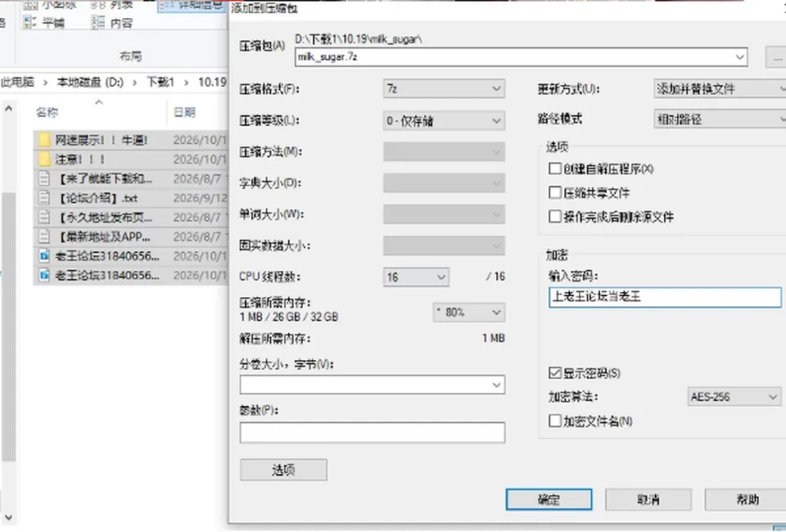This screenshot has width=786, height=532.
Task: Open the 加密算法 dropdown showing AES-256
Action: [734, 397]
